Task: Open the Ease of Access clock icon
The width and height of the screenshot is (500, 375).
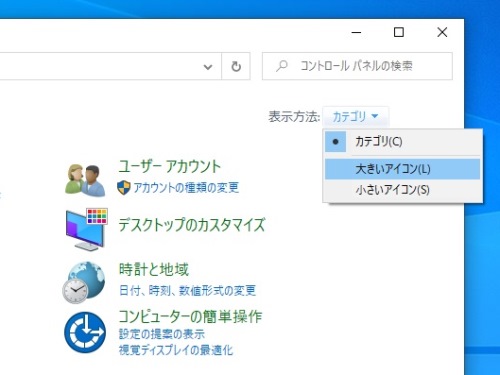Action: [85, 332]
